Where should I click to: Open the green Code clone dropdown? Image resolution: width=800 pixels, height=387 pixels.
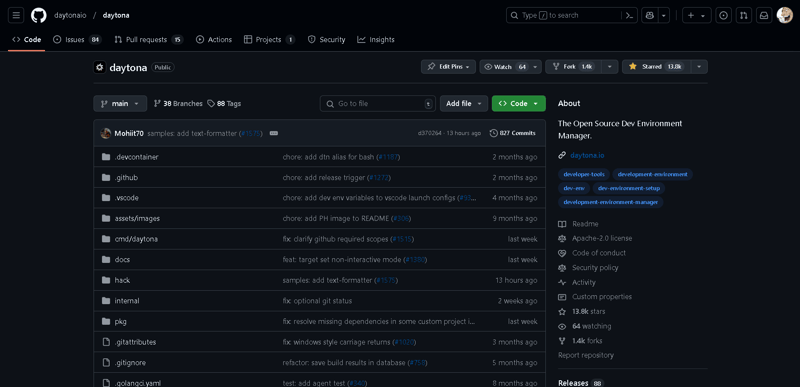click(x=518, y=104)
